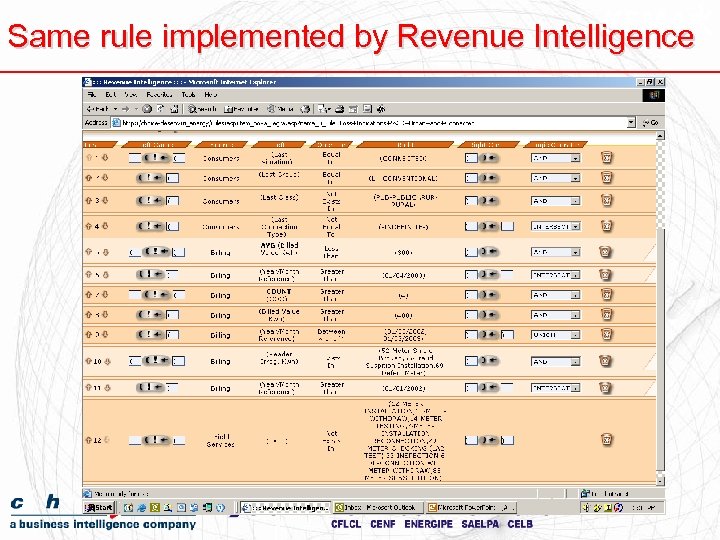Click the trash icon on the AVG Billed Value row

point(605,252)
